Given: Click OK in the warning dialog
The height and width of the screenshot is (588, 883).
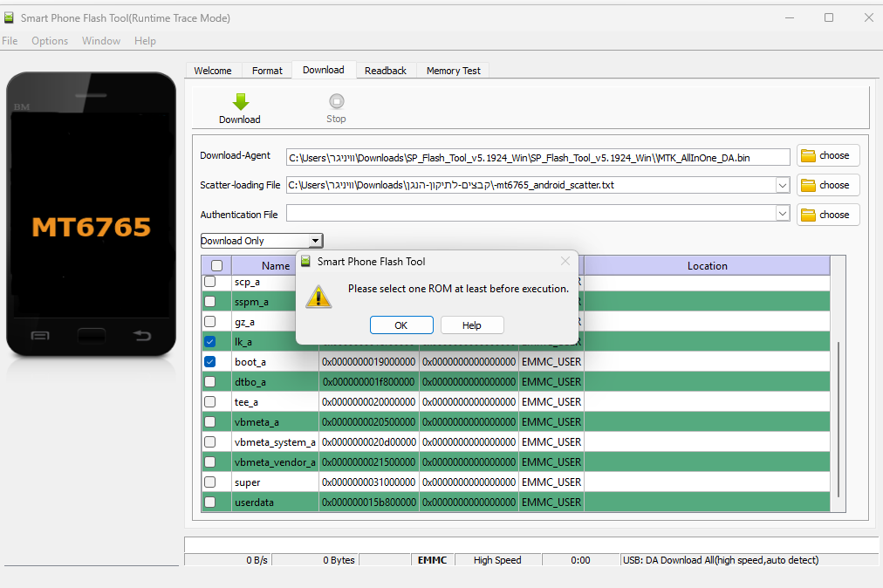Looking at the screenshot, I should coord(401,325).
